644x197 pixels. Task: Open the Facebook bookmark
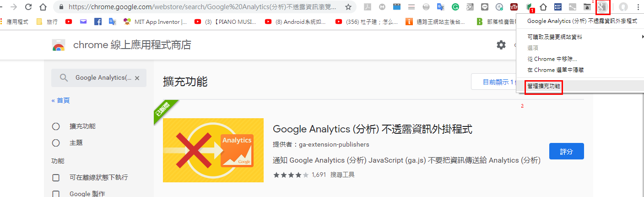tap(97, 22)
